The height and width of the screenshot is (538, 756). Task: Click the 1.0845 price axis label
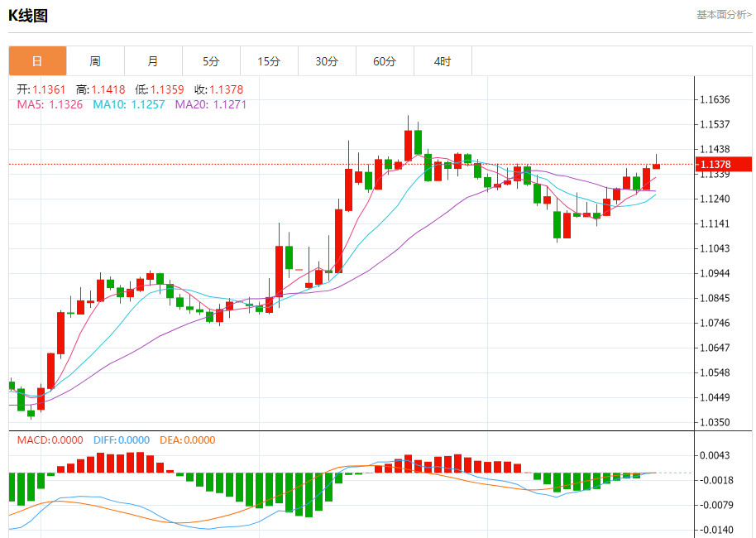pos(715,298)
